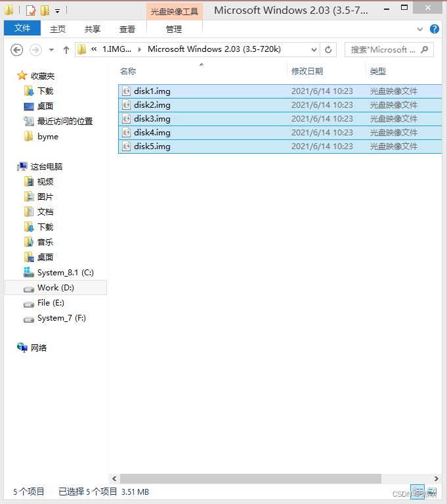
Task: Click the disk1.img disc image icon
Action: click(127, 91)
